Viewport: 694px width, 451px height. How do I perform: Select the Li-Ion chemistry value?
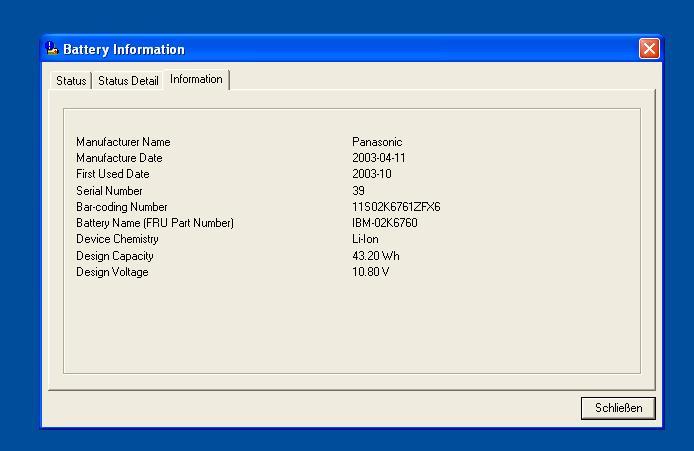(x=365, y=239)
